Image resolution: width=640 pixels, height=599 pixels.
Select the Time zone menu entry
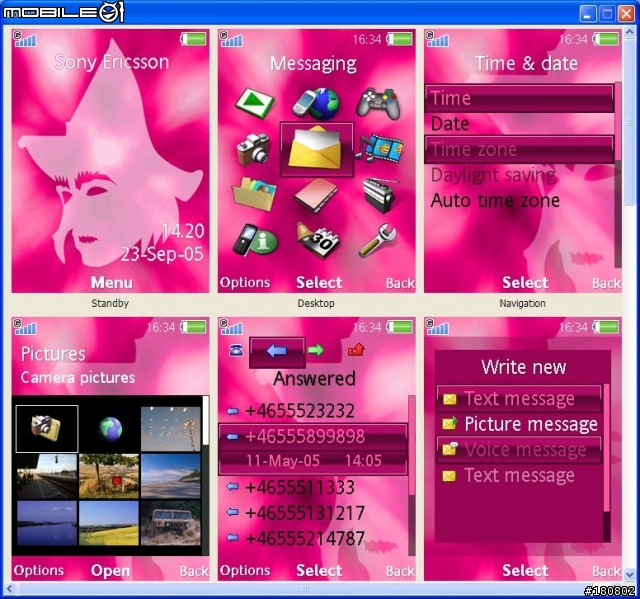(519, 149)
